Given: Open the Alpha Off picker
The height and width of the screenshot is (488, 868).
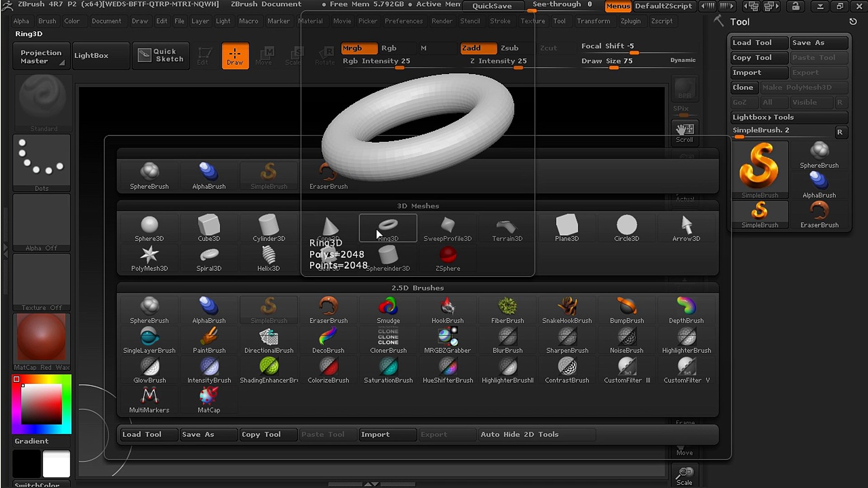Looking at the screenshot, I should 42,222.
